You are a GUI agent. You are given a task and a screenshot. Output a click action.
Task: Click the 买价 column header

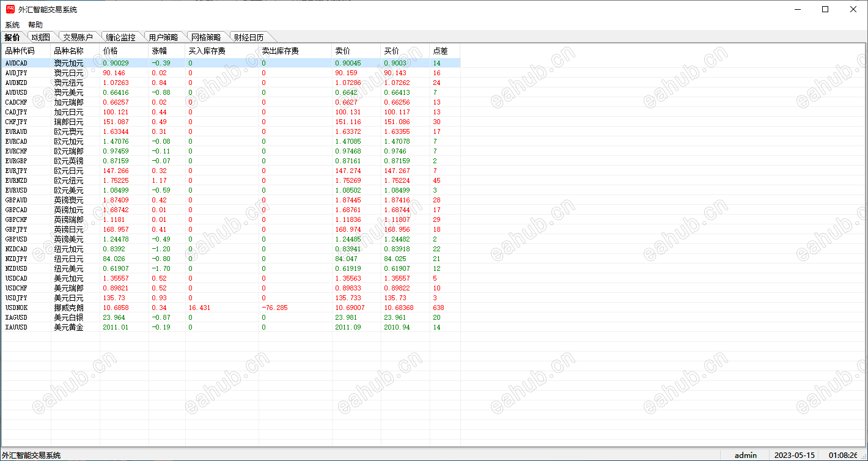coord(405,51)
